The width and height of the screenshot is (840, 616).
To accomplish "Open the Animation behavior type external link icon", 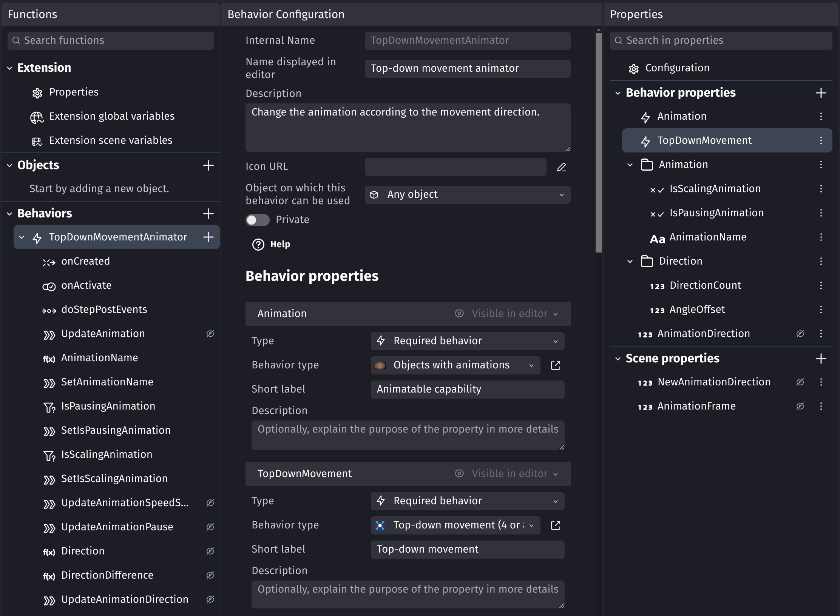I will (x=556, y=365).
